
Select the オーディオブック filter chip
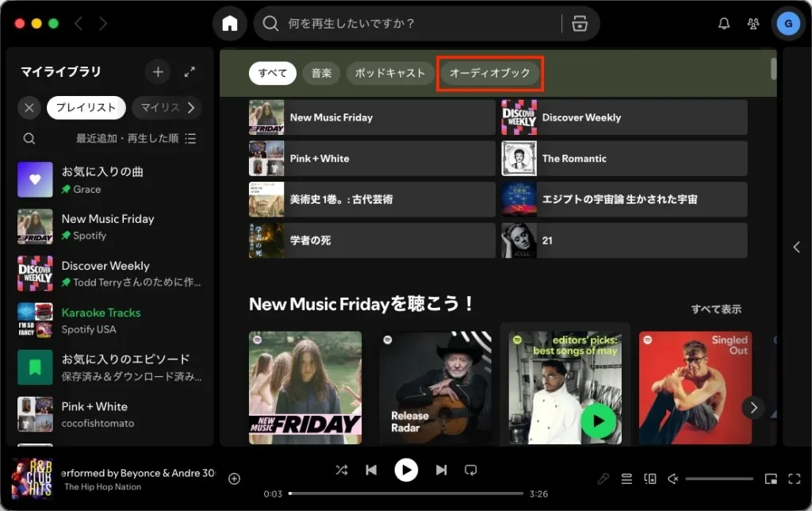pos(490,73)
